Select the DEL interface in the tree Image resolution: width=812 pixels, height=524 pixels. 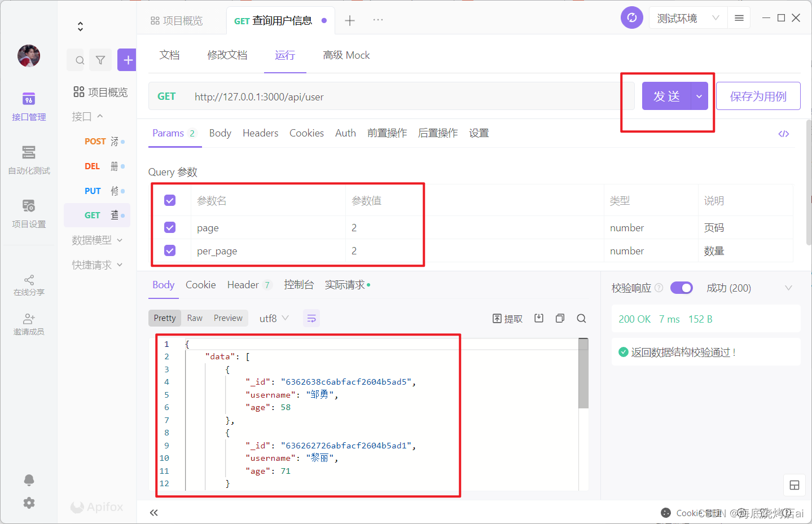[x=97, y=166]
